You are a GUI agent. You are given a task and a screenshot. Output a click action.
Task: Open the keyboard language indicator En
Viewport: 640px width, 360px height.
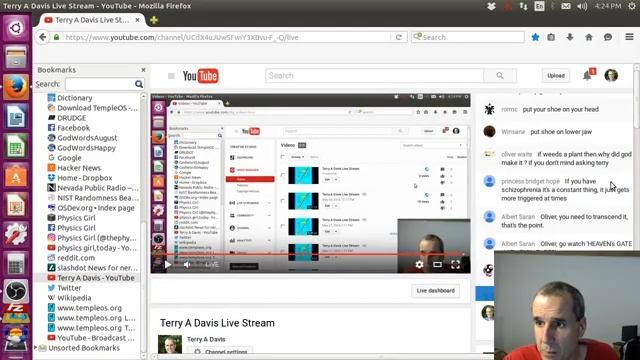pyautogui.click(x=540, y=6)
